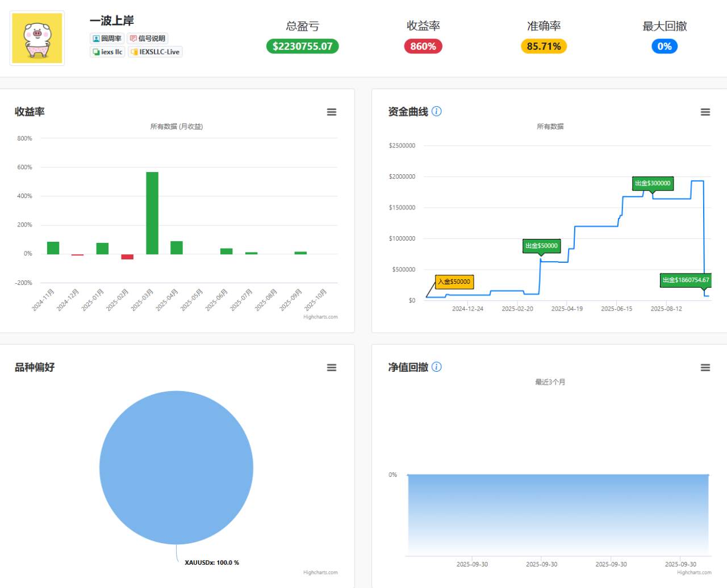The width and height of the screenshot is (727, 588).
Task: Click the Highcharts.com link under the pie chart
Action: pyautogui.click(x=320, y=573)
